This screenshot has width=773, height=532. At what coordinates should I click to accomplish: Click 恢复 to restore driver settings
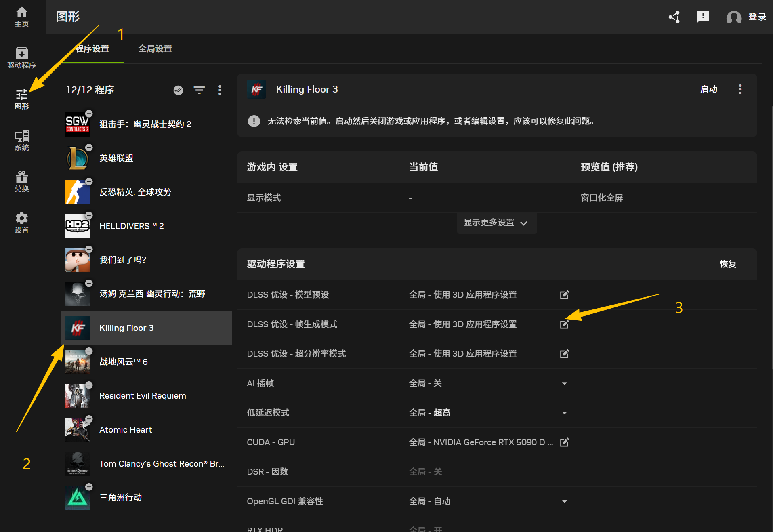coord(728,264)
